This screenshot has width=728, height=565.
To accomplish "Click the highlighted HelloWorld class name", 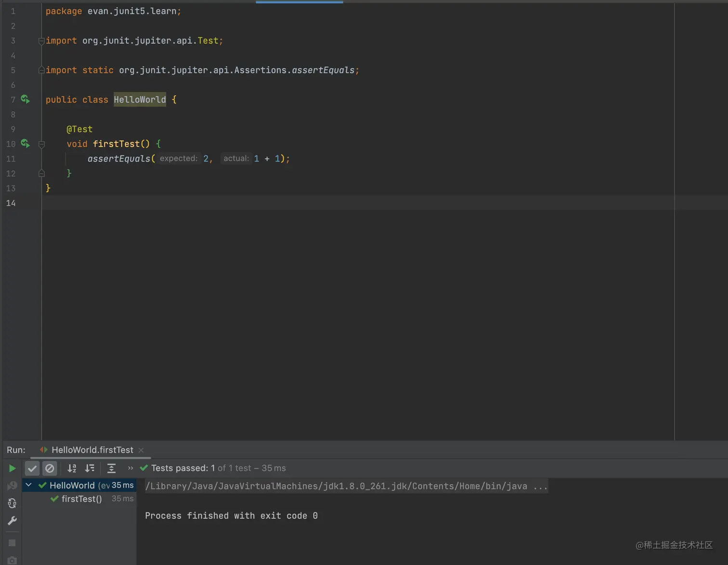I will pos(140,100).
